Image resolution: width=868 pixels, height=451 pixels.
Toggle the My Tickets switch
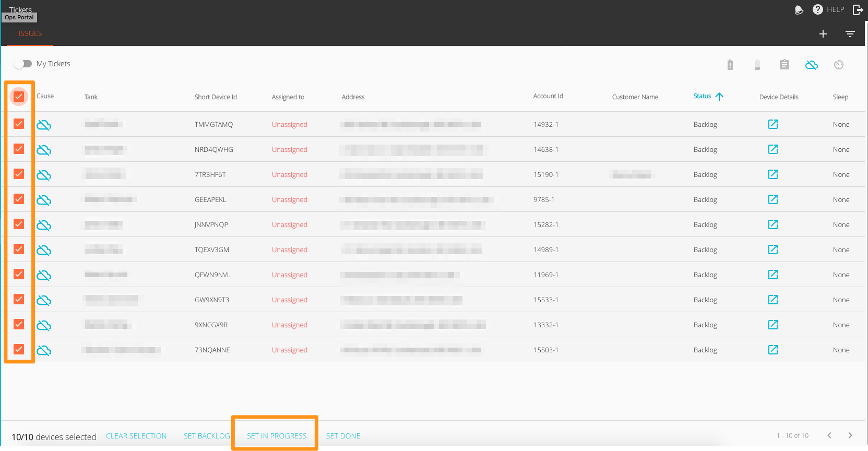(23, 64)
